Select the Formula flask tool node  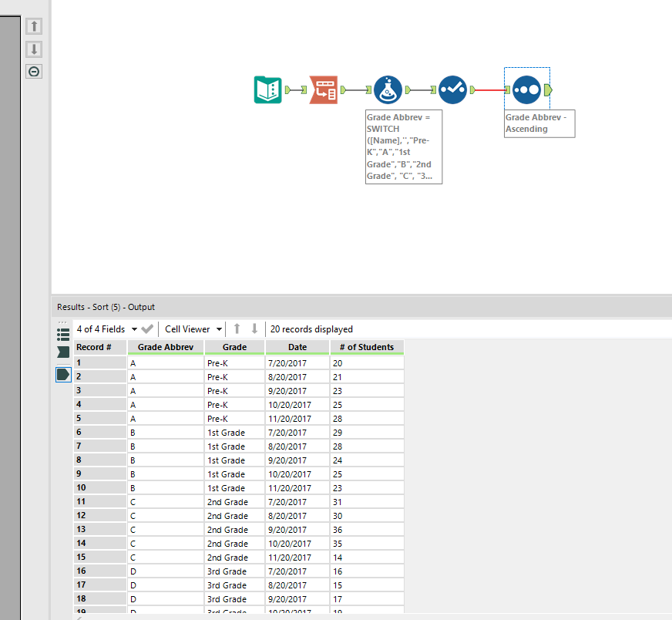(x=388, y=90)
